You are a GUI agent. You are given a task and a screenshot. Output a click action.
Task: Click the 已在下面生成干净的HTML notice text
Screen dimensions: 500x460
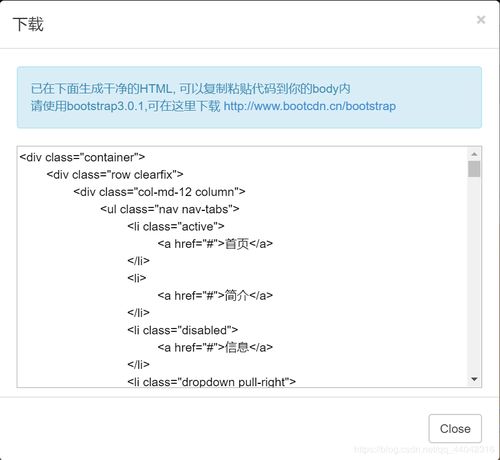pyautogui.click(x=191, y=89)
